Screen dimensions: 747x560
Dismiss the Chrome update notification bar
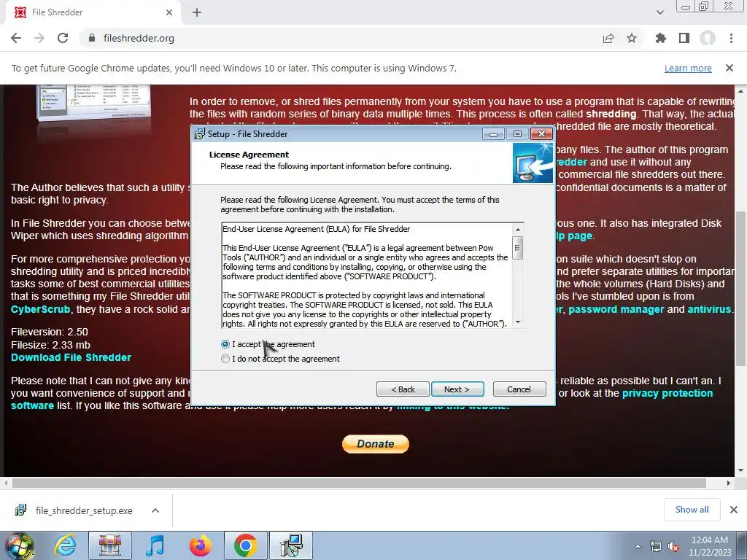tap(729, 68)
